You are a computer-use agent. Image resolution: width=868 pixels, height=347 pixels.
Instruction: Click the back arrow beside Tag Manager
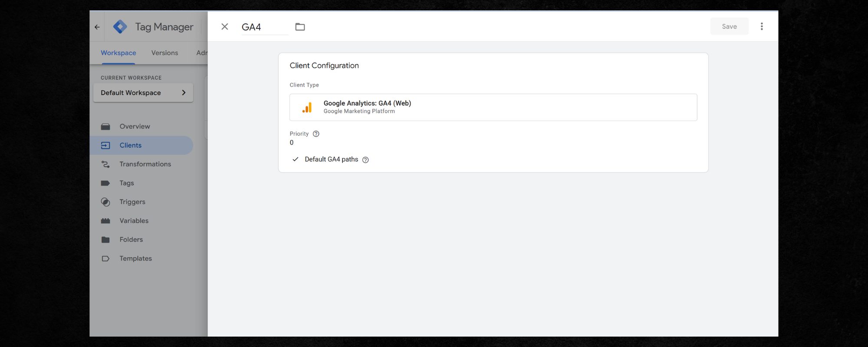coord(97,27)
